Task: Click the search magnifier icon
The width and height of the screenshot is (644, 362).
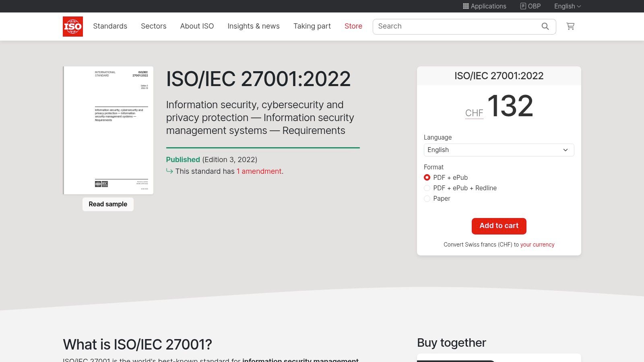Action: point(545,26)
